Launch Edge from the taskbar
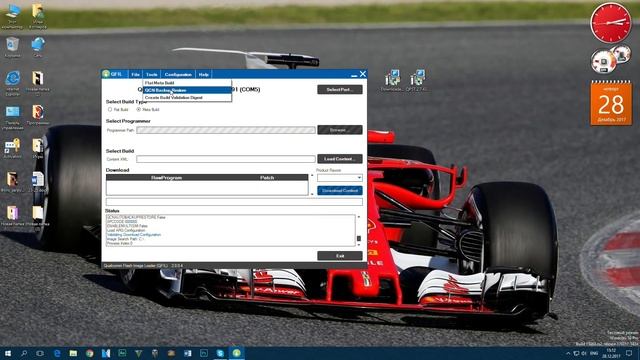 coord(57,353)
